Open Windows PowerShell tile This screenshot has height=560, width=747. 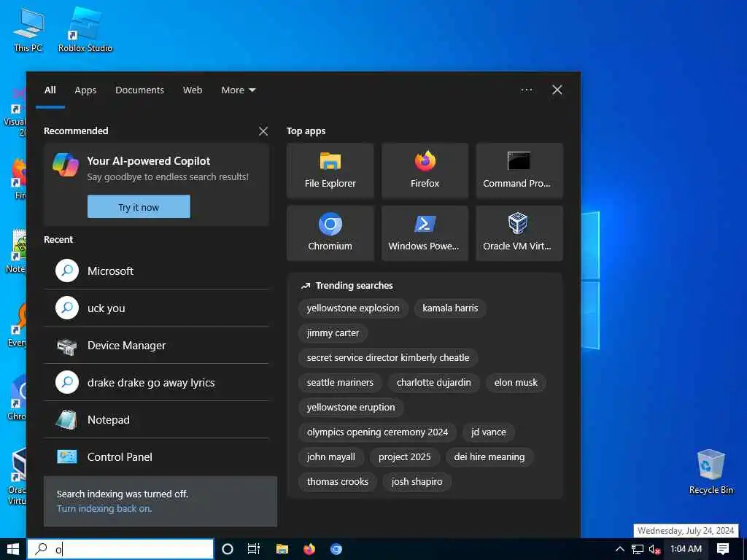tap(425, 233)
